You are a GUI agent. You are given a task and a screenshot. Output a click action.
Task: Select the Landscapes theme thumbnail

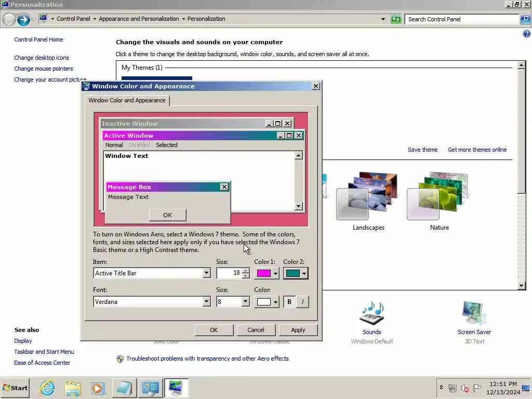[x=368, y=197]
